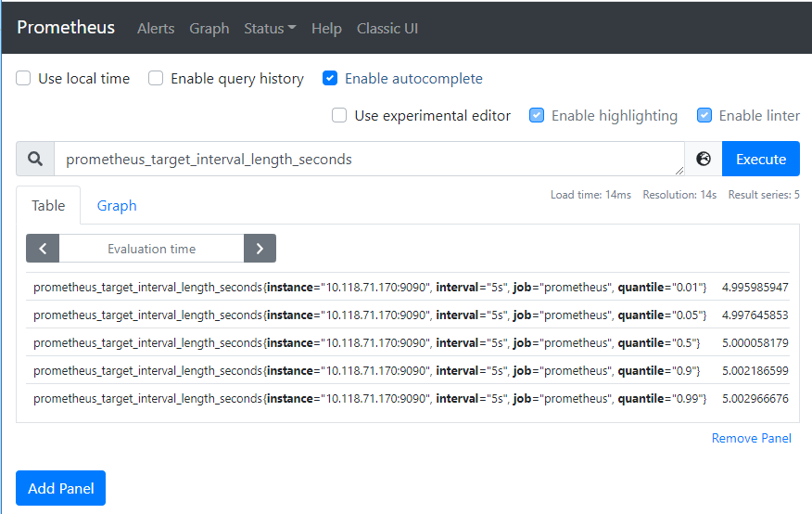Screen dimensions: 812x514
Task: Open the metrics explorer globe icon
Action: (x=704, y=159)
